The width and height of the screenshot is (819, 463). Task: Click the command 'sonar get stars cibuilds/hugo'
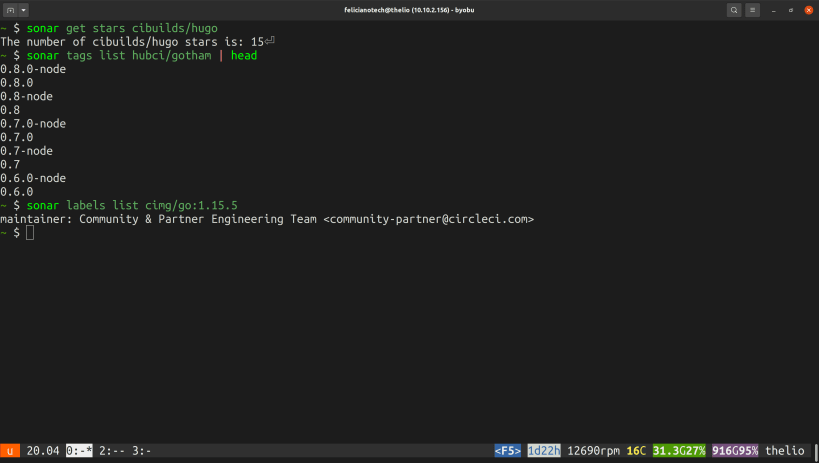tap(122, 28)
